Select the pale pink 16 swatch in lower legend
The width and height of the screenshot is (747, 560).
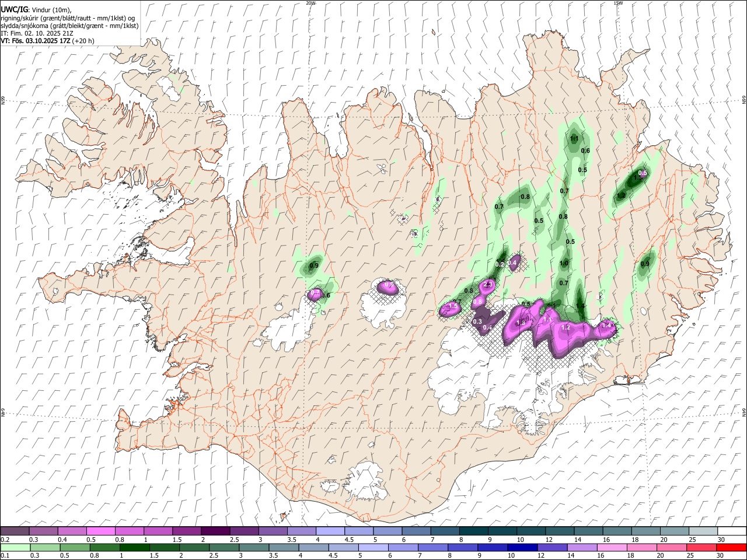coord(611,548)
